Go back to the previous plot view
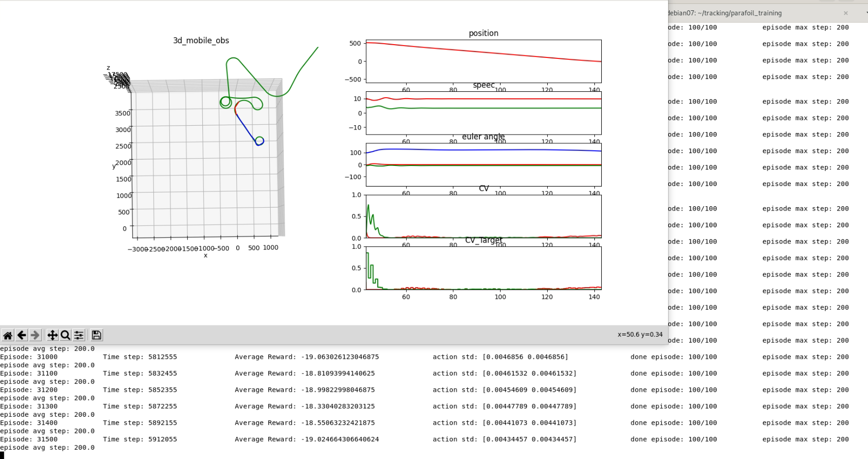The width and height of the screenshot is (868, 459). coord(22,335)
